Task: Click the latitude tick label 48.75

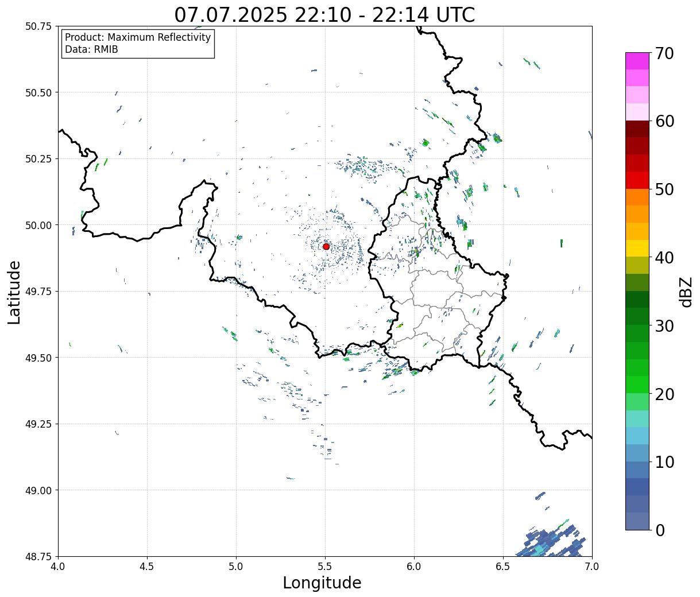Action: 38,557
